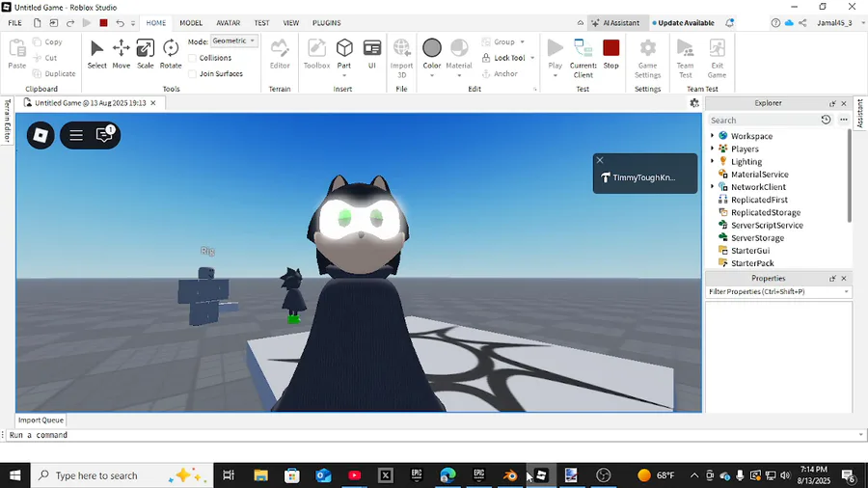
Task: Open the Part type dropdown arrow
Action: [x=344, y=75]
